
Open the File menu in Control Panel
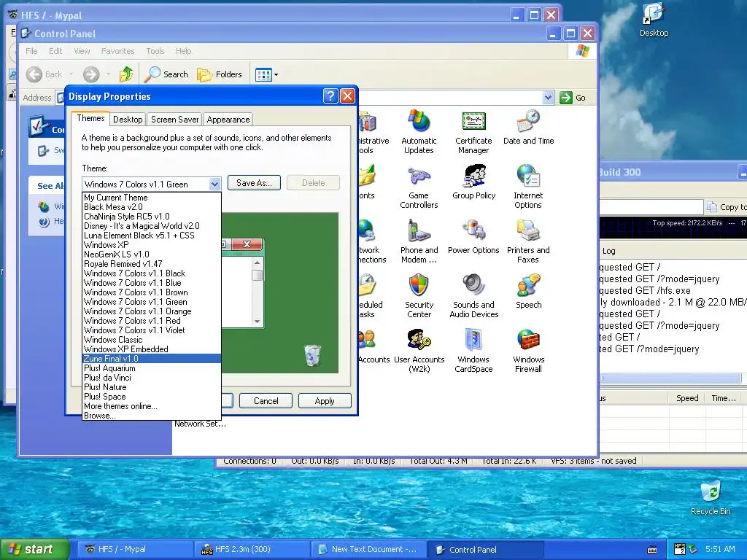pyautogui.click(x=31, y=51)
